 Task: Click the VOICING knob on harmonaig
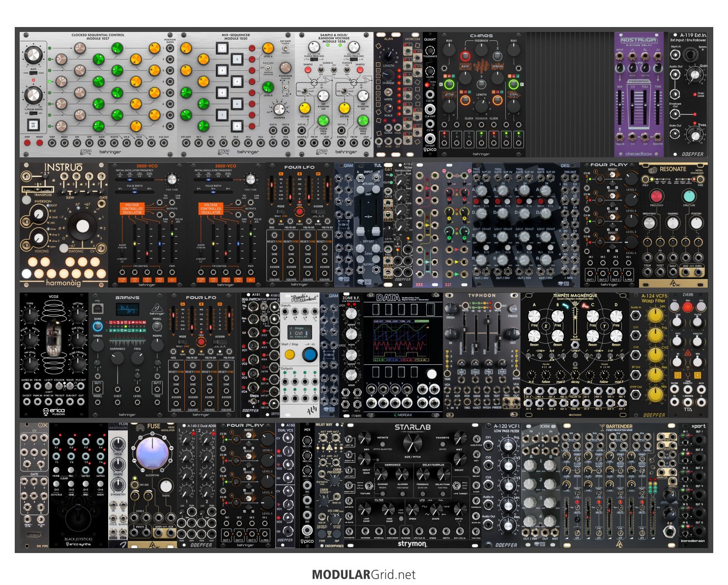[38, 238]
